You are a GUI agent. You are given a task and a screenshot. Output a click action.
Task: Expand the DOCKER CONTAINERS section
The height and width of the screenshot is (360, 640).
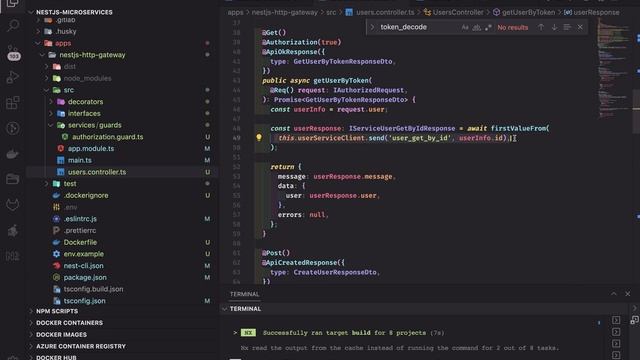69,323
